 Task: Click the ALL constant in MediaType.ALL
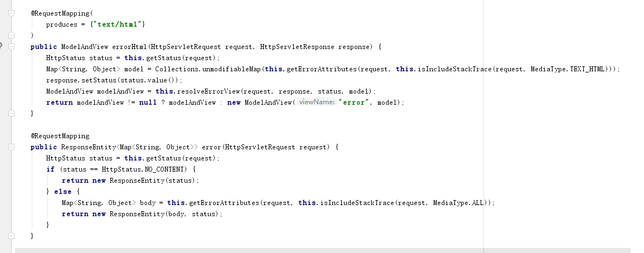478,202
